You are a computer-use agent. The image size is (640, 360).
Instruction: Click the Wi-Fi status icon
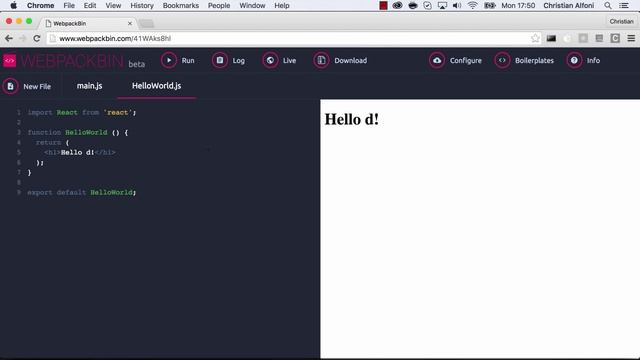[472, 6]
